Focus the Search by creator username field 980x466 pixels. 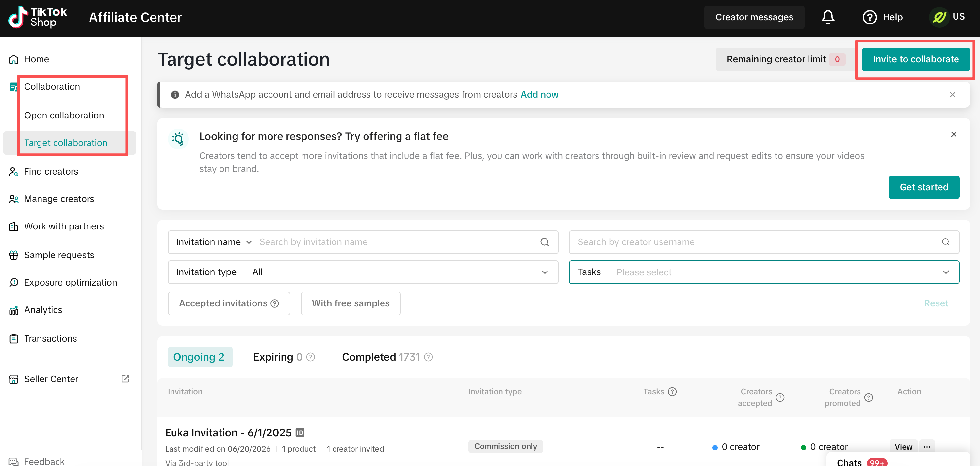(764, 242)
